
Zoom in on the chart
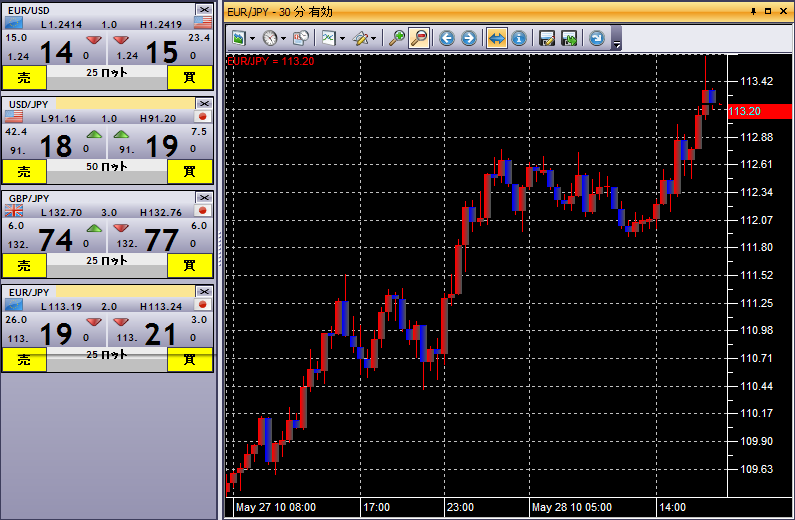pos(398,38)
